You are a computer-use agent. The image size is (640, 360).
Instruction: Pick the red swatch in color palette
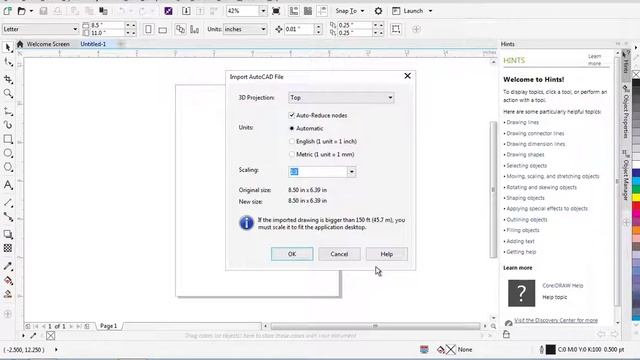[636, 206]
